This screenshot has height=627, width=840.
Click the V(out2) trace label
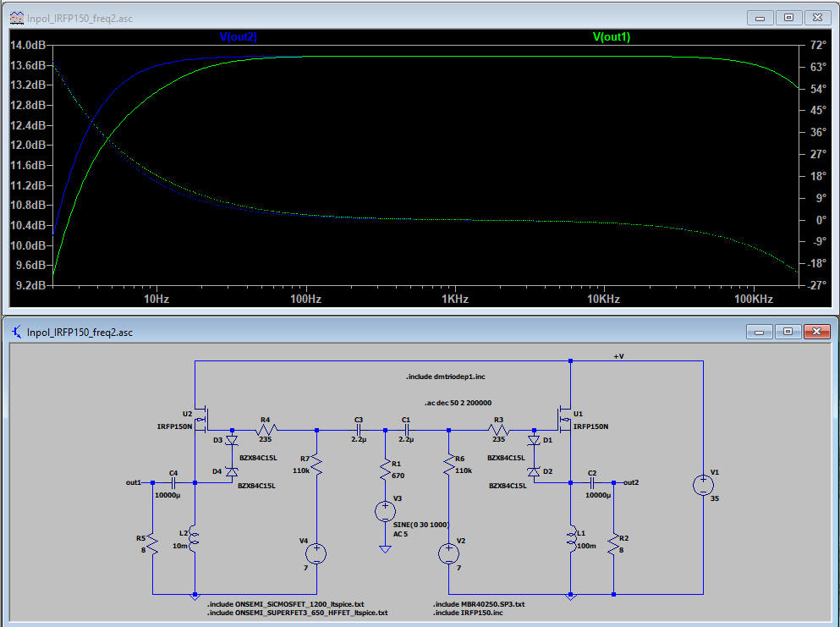(x=238, y=36)
